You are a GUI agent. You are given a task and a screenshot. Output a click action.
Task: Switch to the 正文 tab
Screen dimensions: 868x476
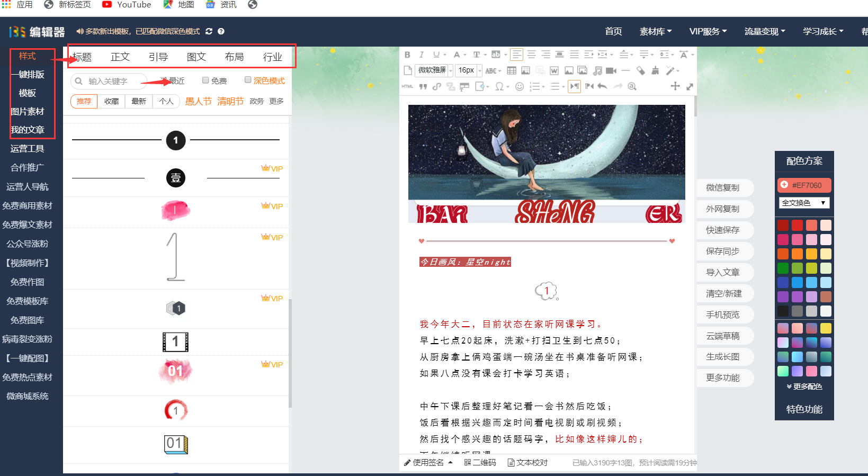click(x=120, y=57)
